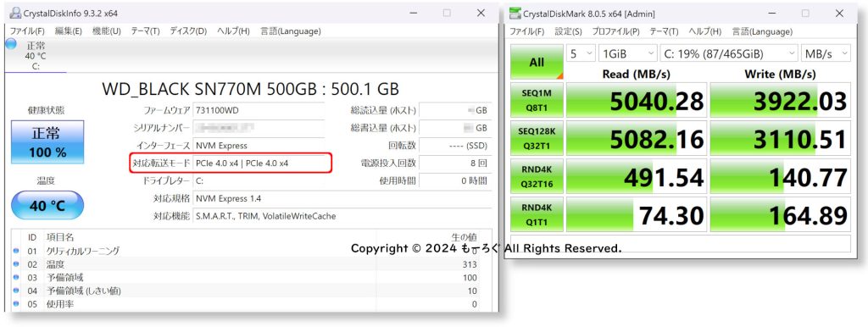Image resolution: width=868 pixels, height=327 pixels.
Task: Click the 使用時間 value 0 時間
Action: (455, 181)
